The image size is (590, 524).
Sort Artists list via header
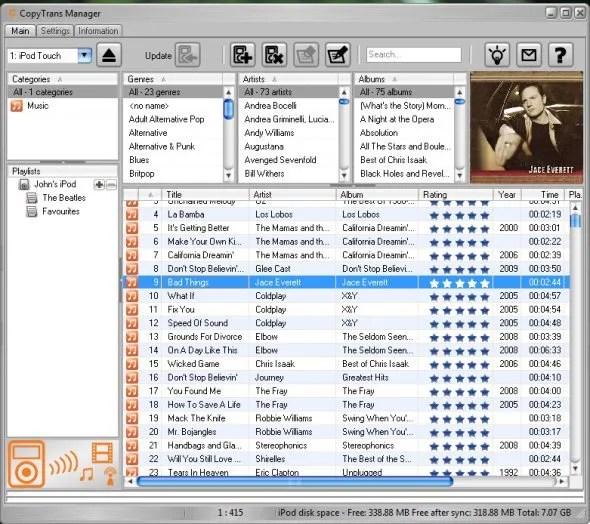(x=288, y=79)
